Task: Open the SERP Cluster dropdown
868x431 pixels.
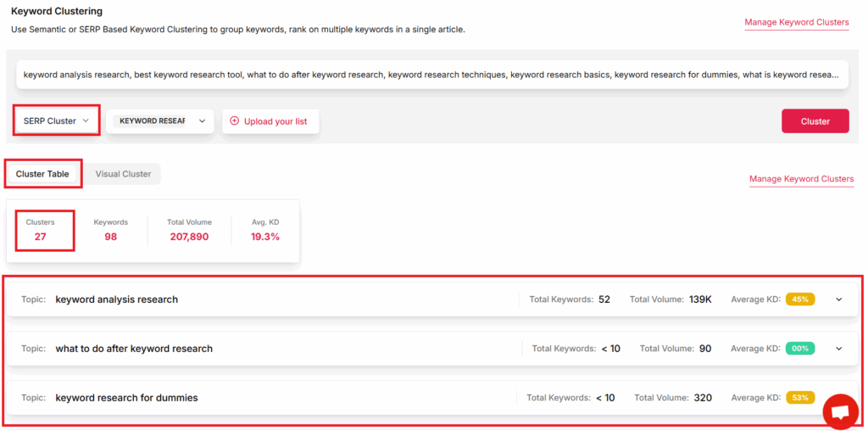Action: (x=57, y=120)
